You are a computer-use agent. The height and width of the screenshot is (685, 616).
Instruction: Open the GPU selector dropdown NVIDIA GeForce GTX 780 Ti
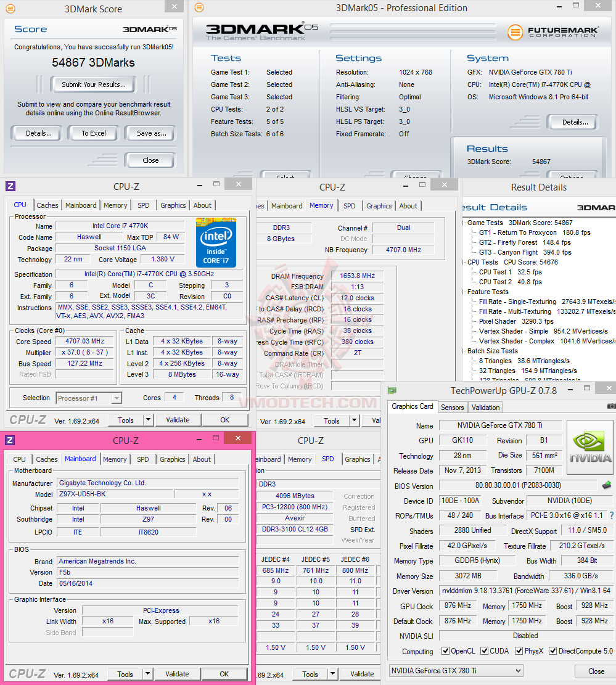coord(456,671)
